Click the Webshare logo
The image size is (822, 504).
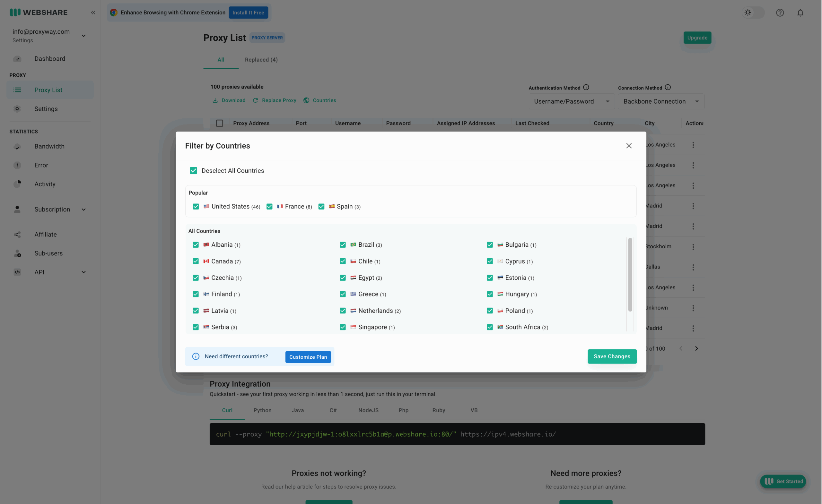38,12
